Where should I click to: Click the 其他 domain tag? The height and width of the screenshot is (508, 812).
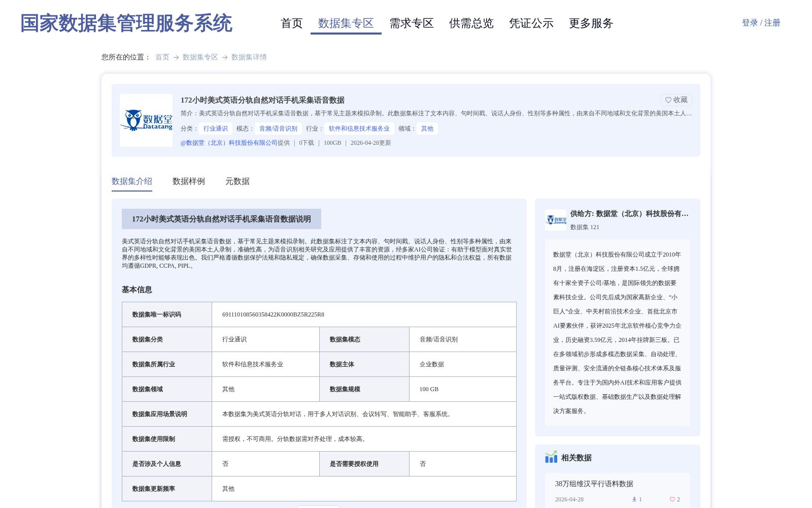click(x=427, y=129)
